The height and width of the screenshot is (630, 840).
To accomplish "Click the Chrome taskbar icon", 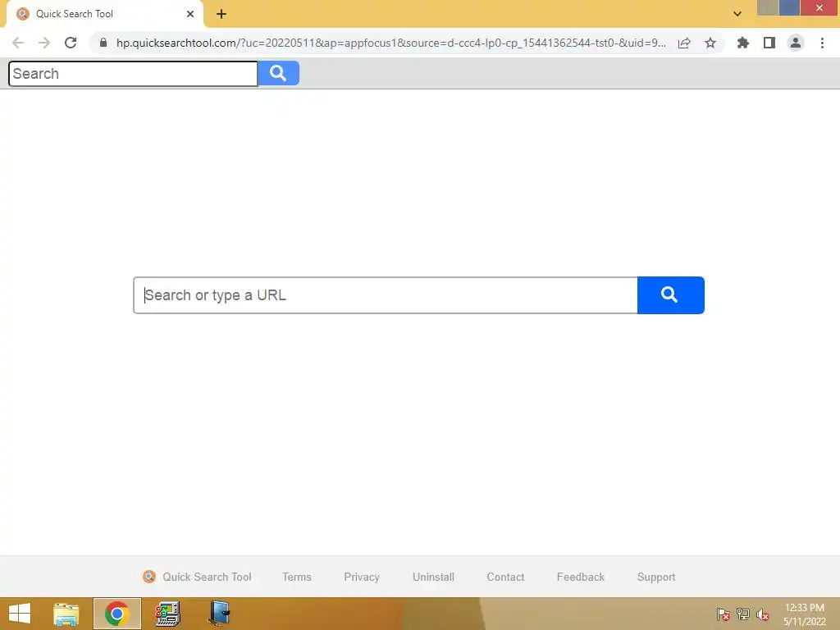I will point(116,614).
